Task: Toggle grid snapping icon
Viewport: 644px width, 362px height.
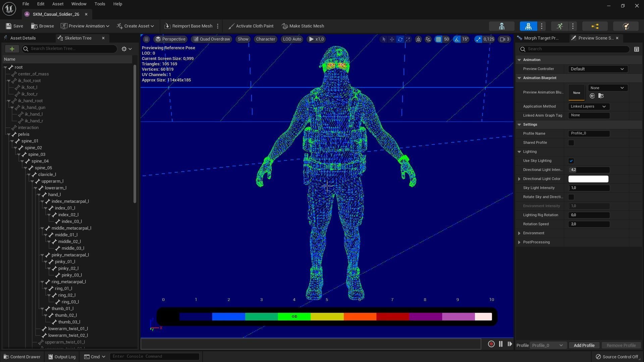Action: point(438,39)
